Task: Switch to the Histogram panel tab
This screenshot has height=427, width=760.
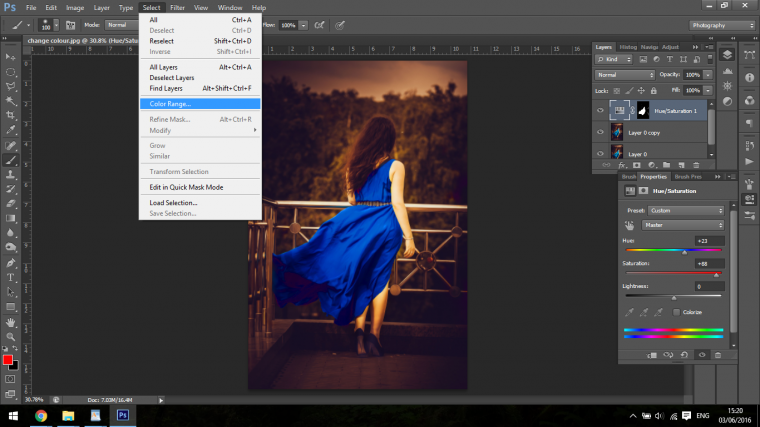Action: (x=628, y=47)
